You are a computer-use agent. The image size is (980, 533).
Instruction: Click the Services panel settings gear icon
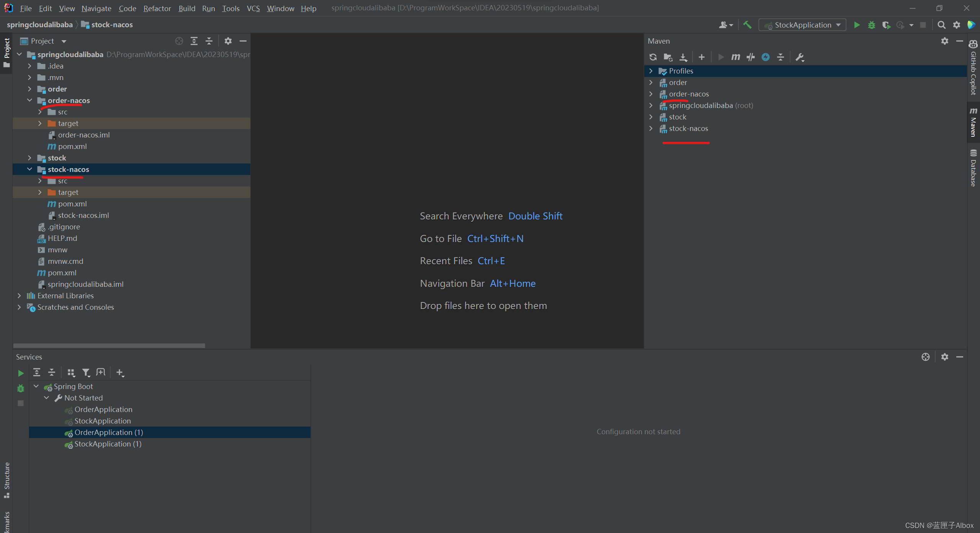tap(944, 356)
